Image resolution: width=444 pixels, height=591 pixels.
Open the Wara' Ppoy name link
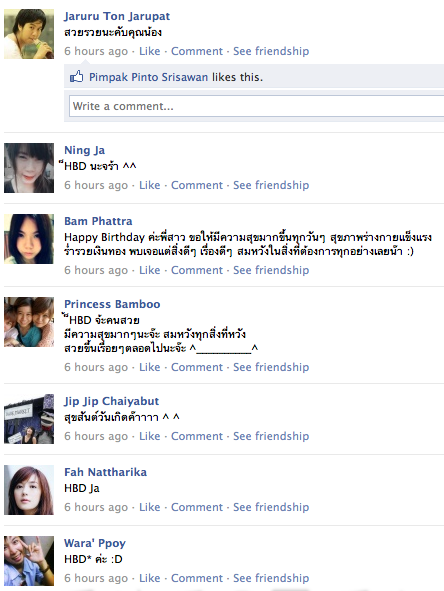click(95, 543)
